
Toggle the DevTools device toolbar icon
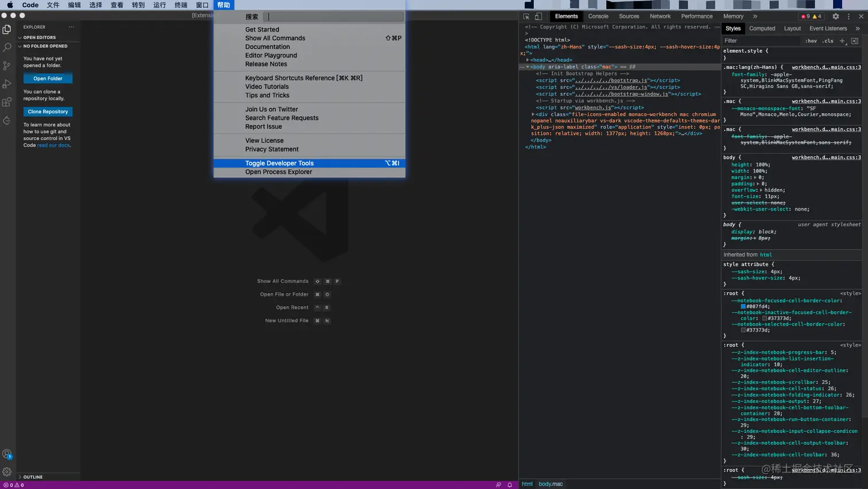coord(538,17)
